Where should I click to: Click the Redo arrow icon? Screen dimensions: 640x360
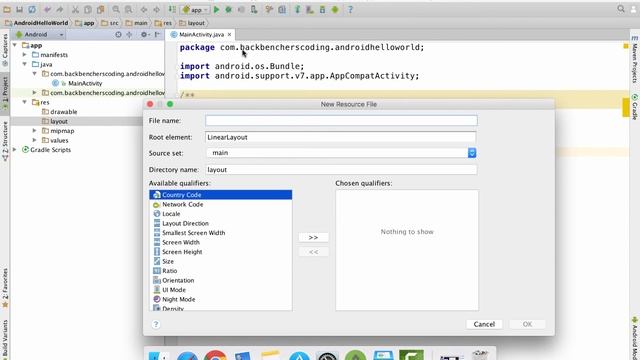(60, 9)
